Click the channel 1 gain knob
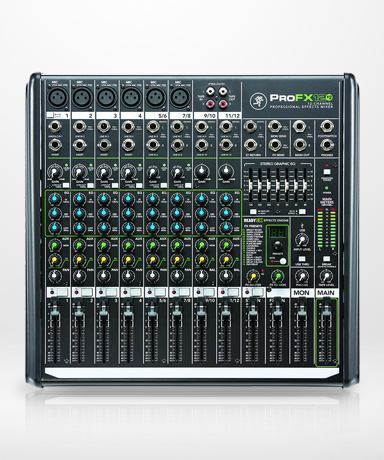 pos(55,173)
